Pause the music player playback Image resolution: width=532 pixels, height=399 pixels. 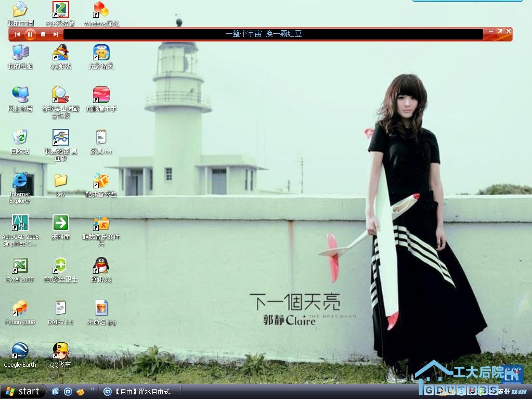[30, 34]
